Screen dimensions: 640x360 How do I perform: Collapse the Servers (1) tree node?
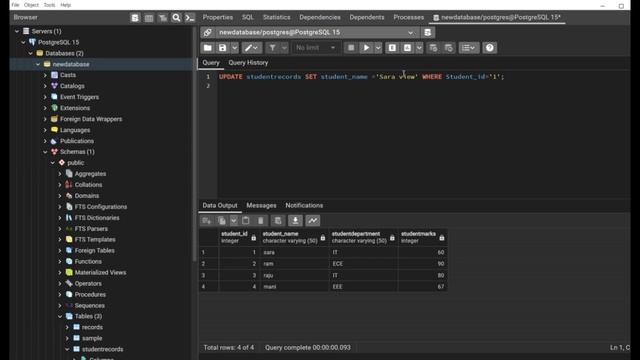point(17,31)
